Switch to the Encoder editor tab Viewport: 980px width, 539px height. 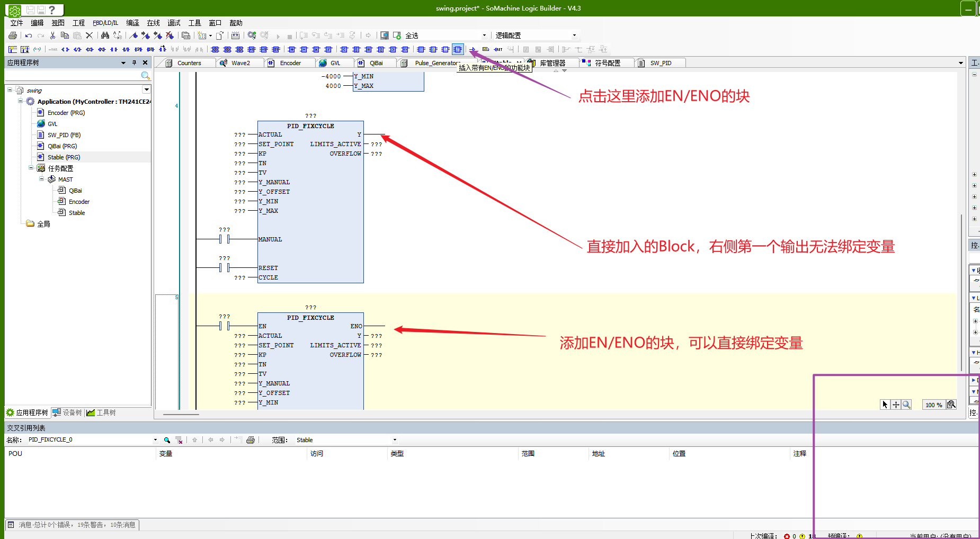click(x=290, y=63)
